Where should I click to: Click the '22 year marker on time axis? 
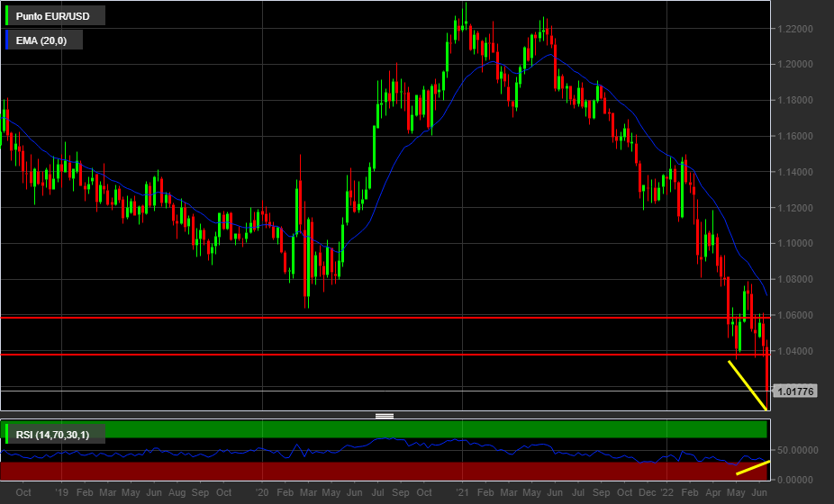point(666,493)
